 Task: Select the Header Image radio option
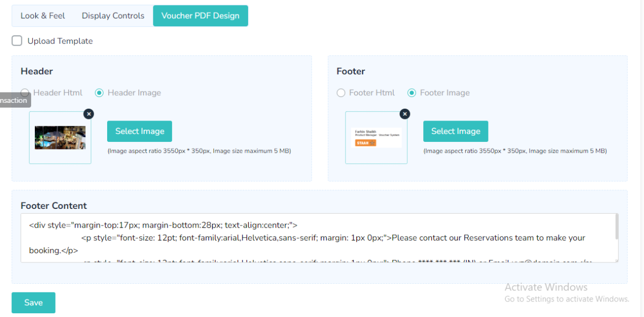(99, 93)
